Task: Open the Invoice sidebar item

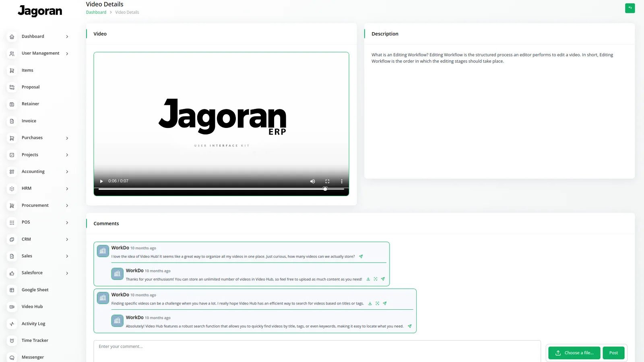Action: pos(29,121)
